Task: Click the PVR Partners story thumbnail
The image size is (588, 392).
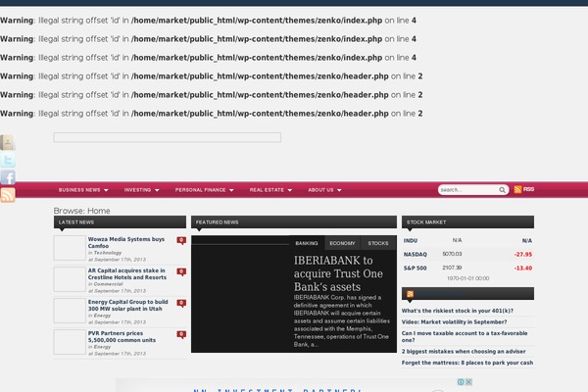Action: click(x=70, y=342)
